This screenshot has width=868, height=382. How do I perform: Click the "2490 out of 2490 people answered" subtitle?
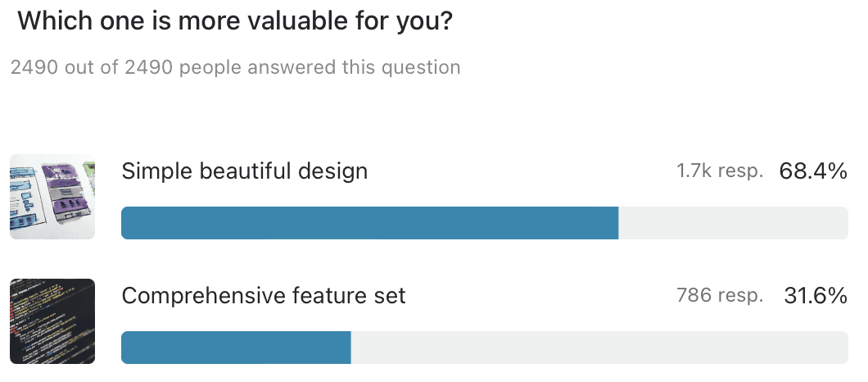click(x=236, y=67)
